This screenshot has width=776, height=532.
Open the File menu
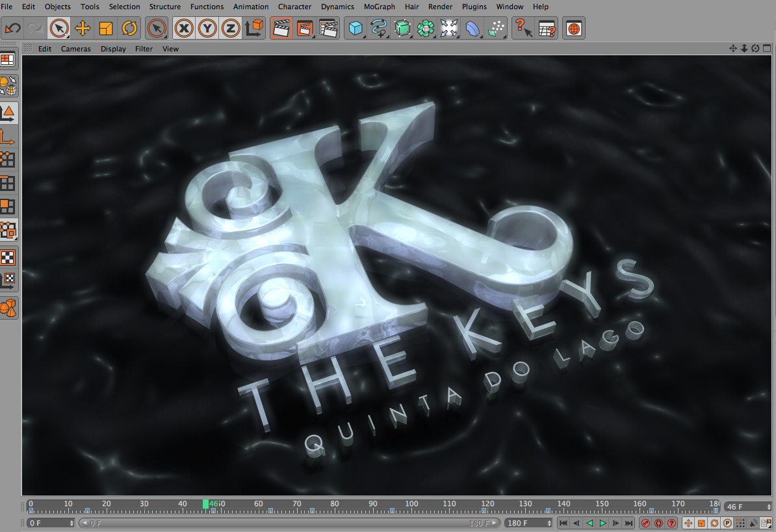7,6
